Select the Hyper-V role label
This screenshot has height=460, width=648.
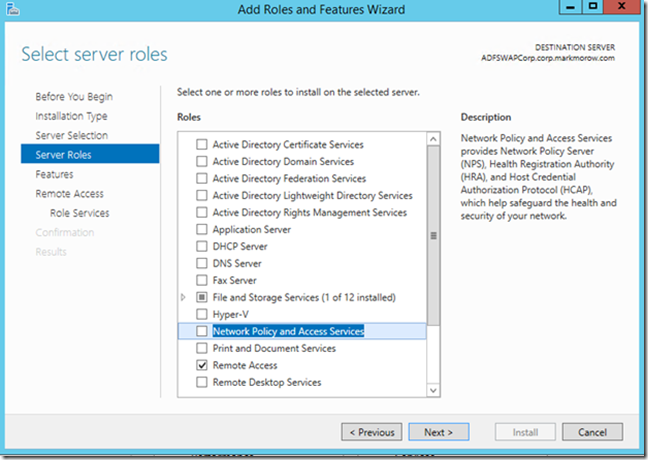231,315
